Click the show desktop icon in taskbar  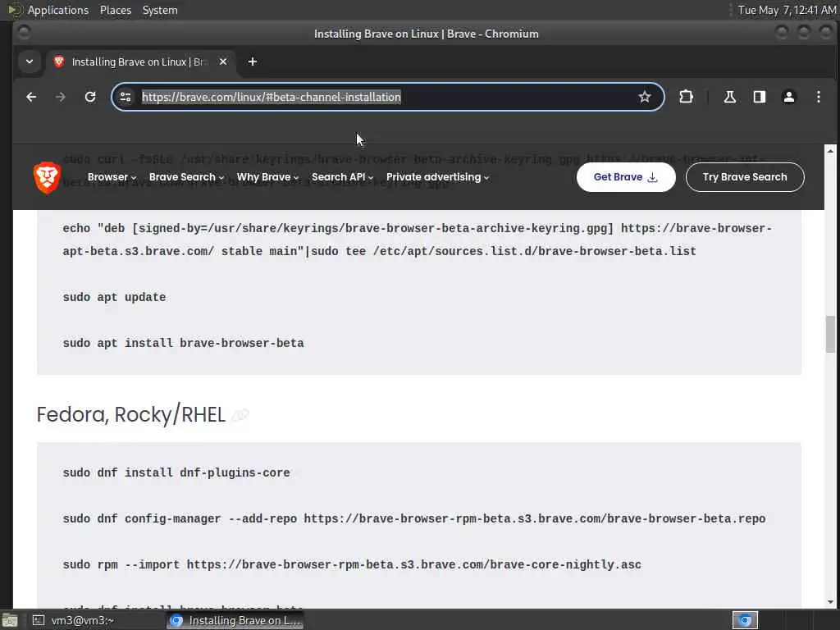[x=10, y=620]
